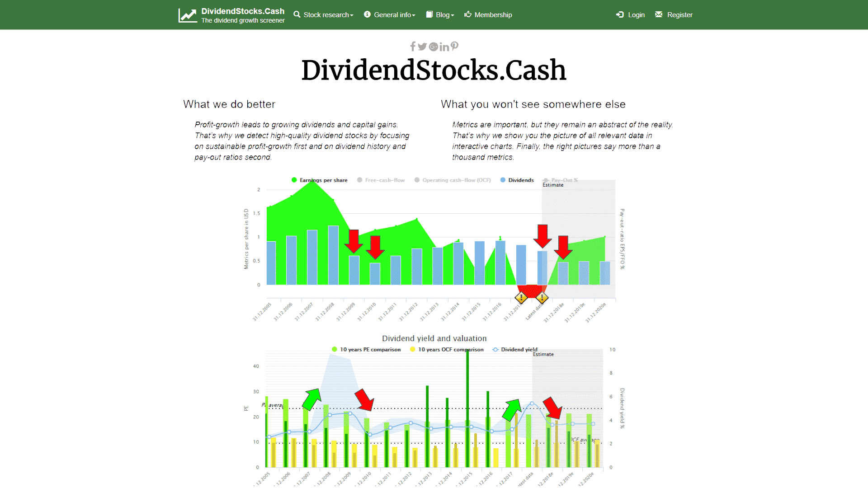Click the 'Dividend yield %' axis label
Viewport: 868px width, 488px height.
point(622,408)
